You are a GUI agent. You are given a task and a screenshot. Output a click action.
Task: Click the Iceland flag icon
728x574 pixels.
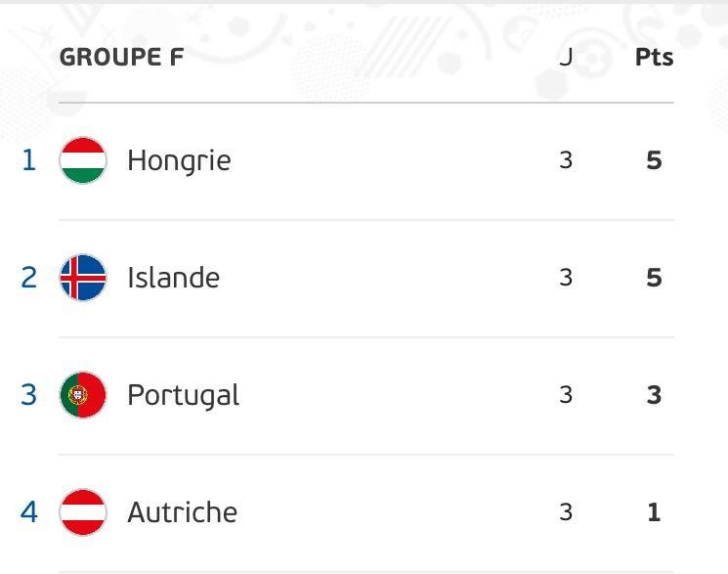83,278
